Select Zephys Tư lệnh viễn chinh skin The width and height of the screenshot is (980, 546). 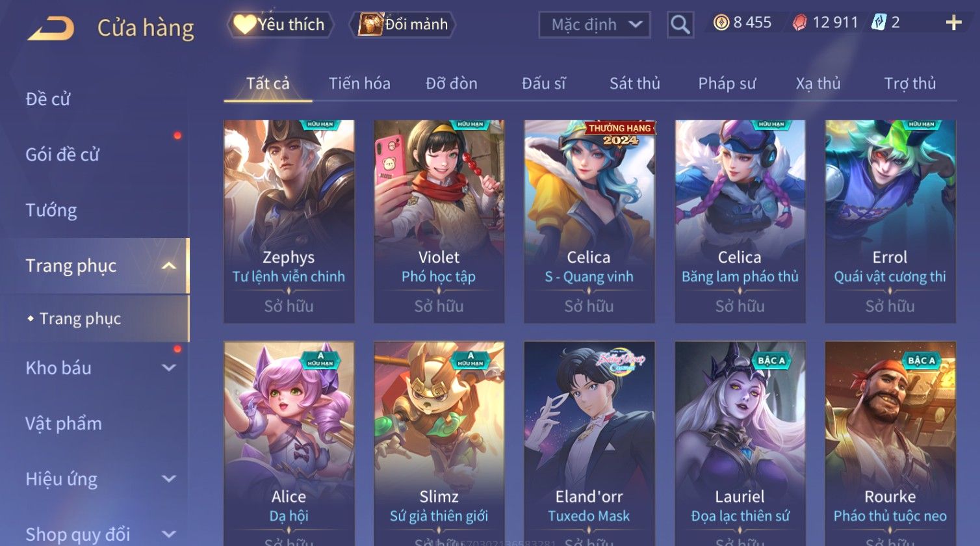289,221
